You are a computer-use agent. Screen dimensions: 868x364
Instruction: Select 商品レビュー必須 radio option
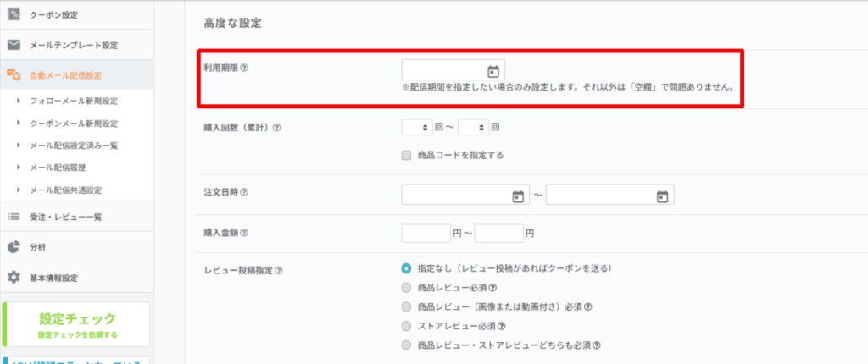(407, 287)
